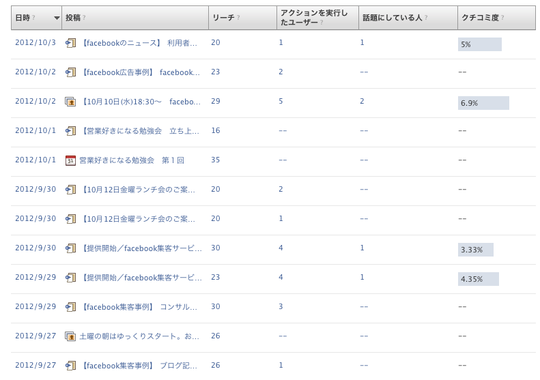The height and width of the screenshot is (380, 540).
Task: Click the 3.33% virality bar
Action: [476, 250]
